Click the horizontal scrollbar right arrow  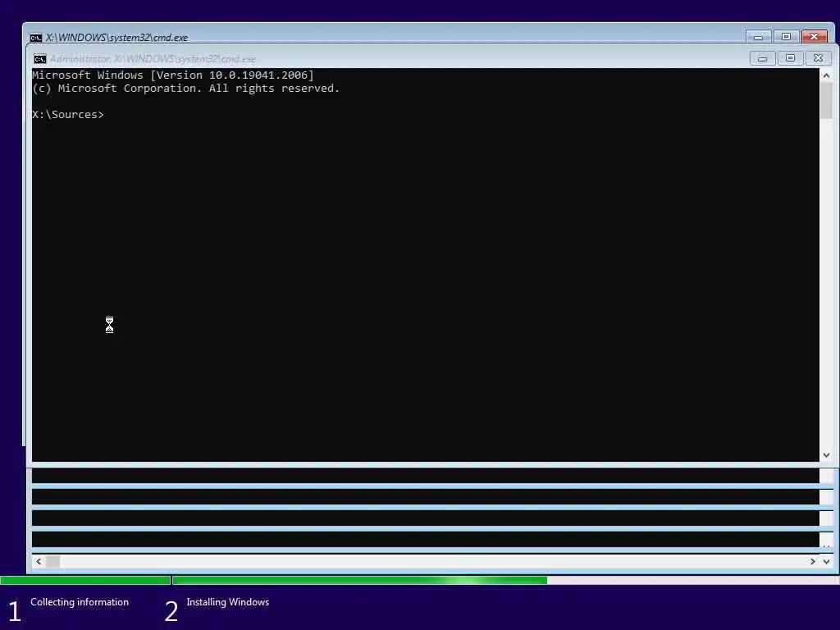pyautogui.click(x=813, y=561)
